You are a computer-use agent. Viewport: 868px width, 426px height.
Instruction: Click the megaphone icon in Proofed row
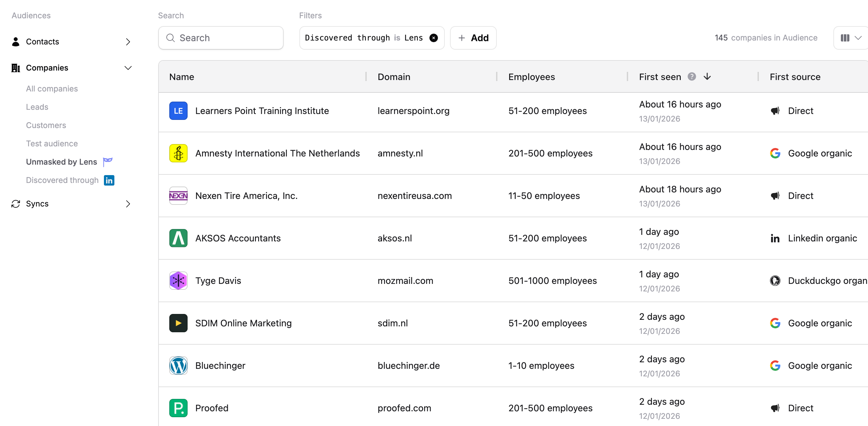[775, 408]
